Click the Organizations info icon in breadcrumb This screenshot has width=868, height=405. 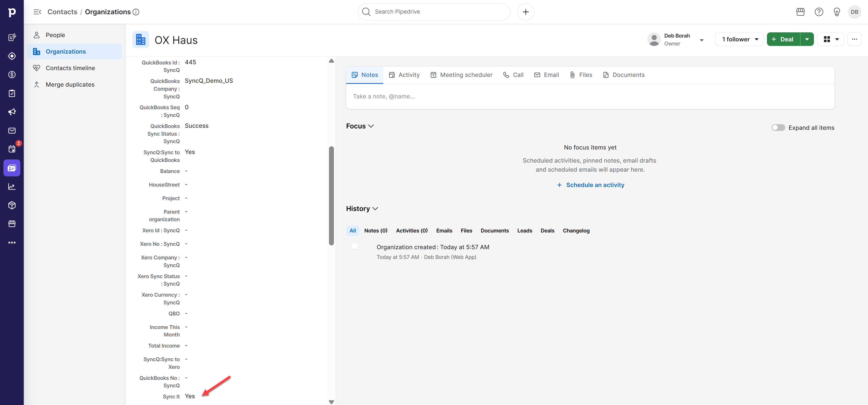(x=136, y=12)
